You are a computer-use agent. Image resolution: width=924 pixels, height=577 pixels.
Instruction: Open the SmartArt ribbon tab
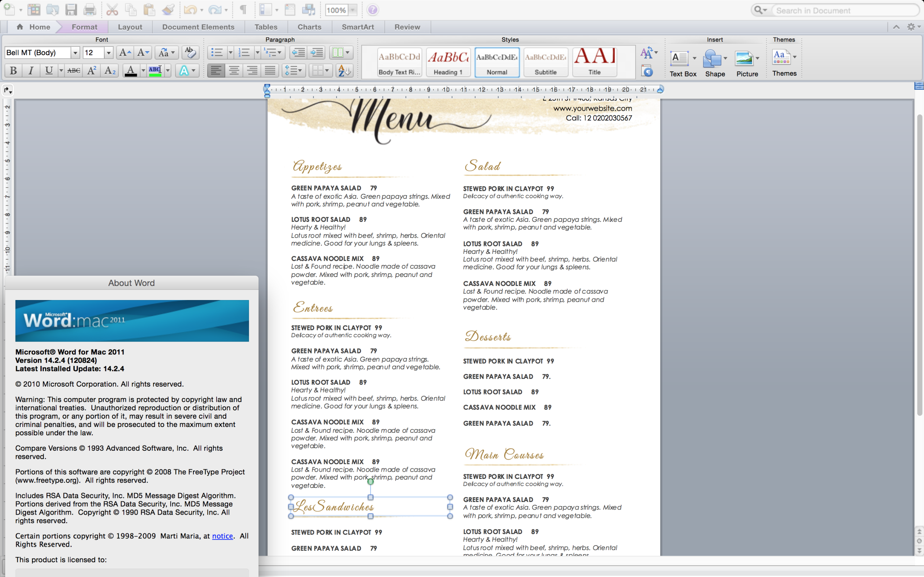click(358, 27)
